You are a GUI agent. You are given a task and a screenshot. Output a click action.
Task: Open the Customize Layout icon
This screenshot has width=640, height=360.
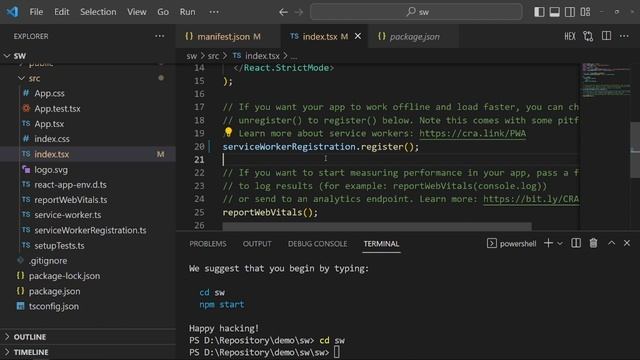(x=585, y=12)
